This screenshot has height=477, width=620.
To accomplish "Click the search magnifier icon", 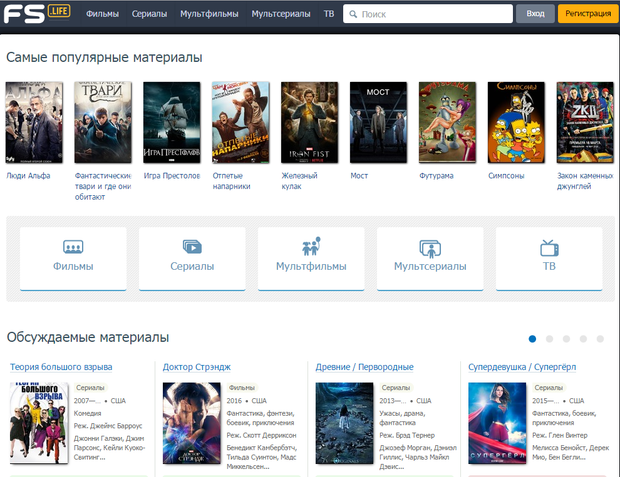I will 352,15.
